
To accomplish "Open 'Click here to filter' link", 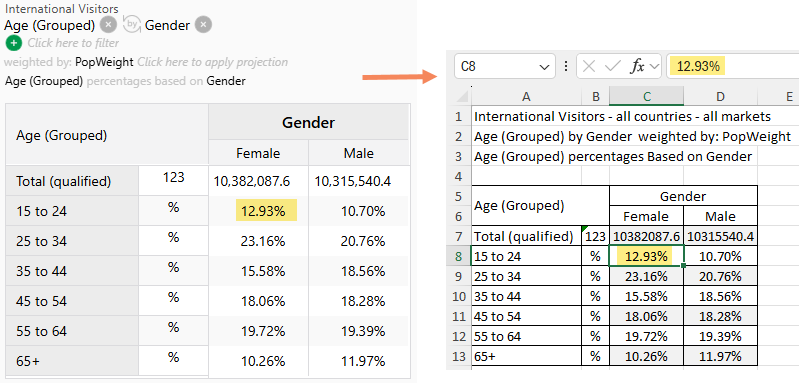I will coord(73,43).
